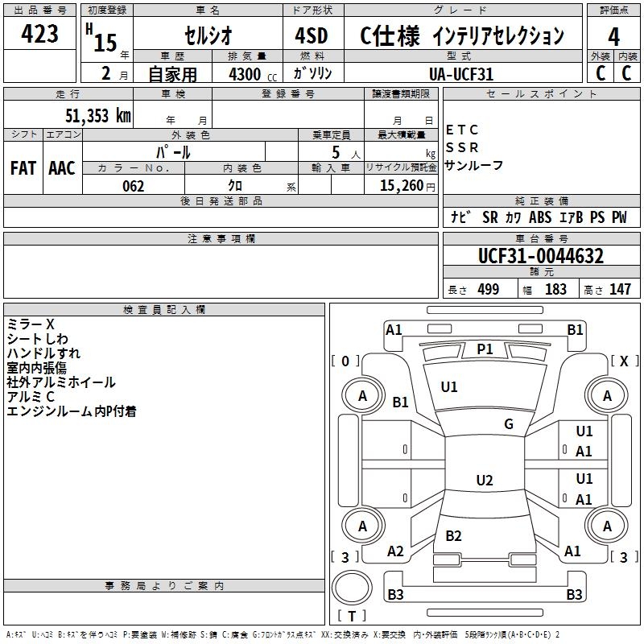The width and height of the screenshot is (644, 644).
Task: Click the B2 mark on the trunk
Action: (453, 536)
